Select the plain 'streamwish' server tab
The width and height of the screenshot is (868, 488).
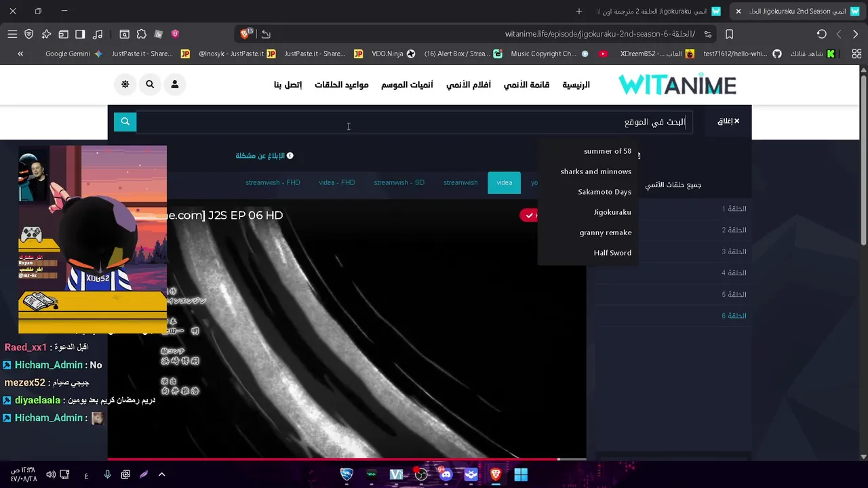(x=460, y=182)
